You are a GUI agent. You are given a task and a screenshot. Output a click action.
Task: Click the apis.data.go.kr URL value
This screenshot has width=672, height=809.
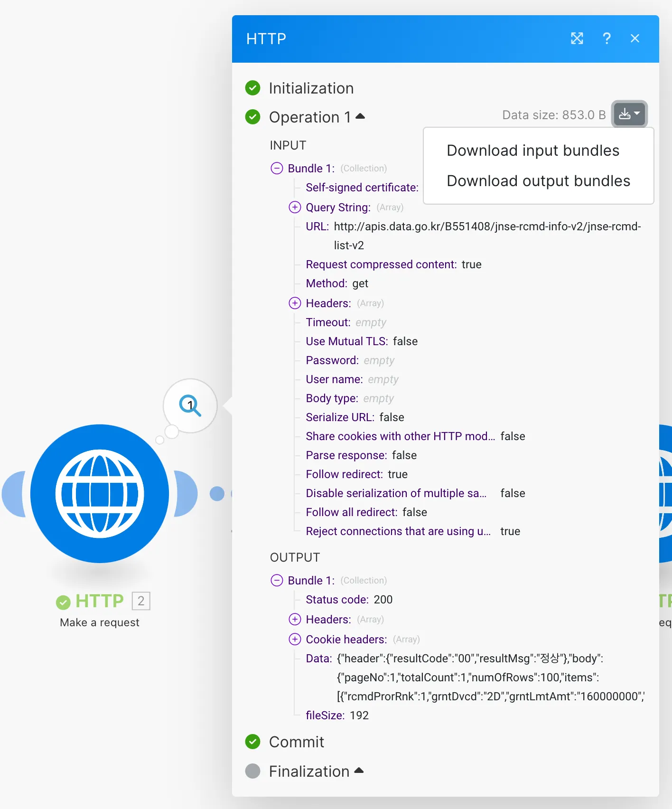[487, 236]
